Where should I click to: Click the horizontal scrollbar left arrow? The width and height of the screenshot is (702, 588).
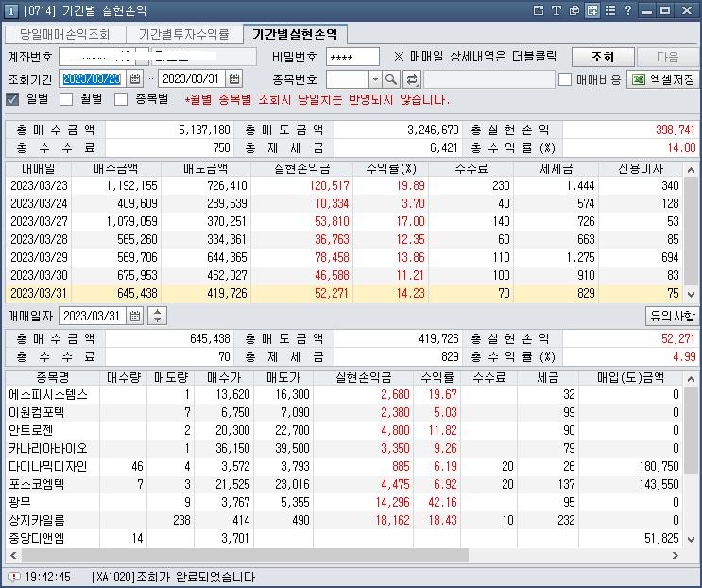(13, 555)
